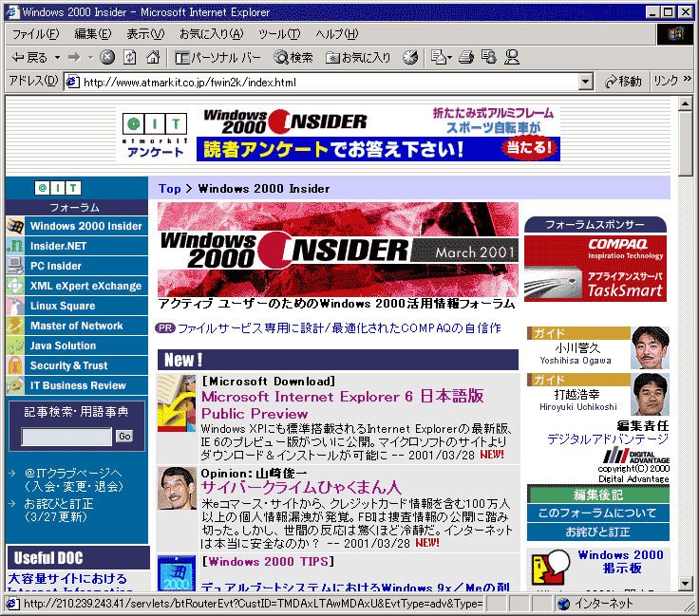
Task: Click the Edit page toolbar icon
Action: point(489,58)
